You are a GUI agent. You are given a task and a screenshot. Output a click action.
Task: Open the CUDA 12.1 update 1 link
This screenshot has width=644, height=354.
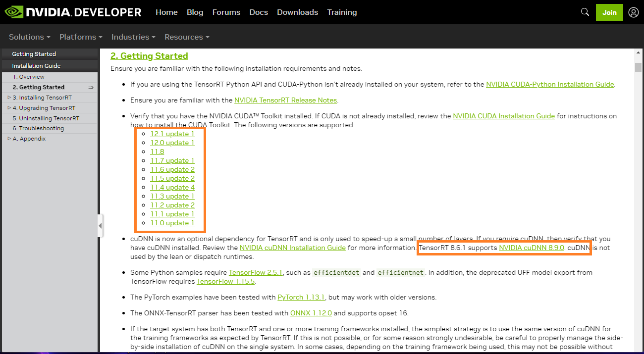coord(172,134)
